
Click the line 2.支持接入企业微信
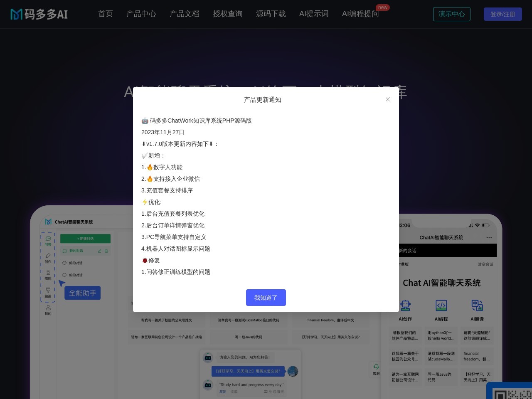(171, 179)
